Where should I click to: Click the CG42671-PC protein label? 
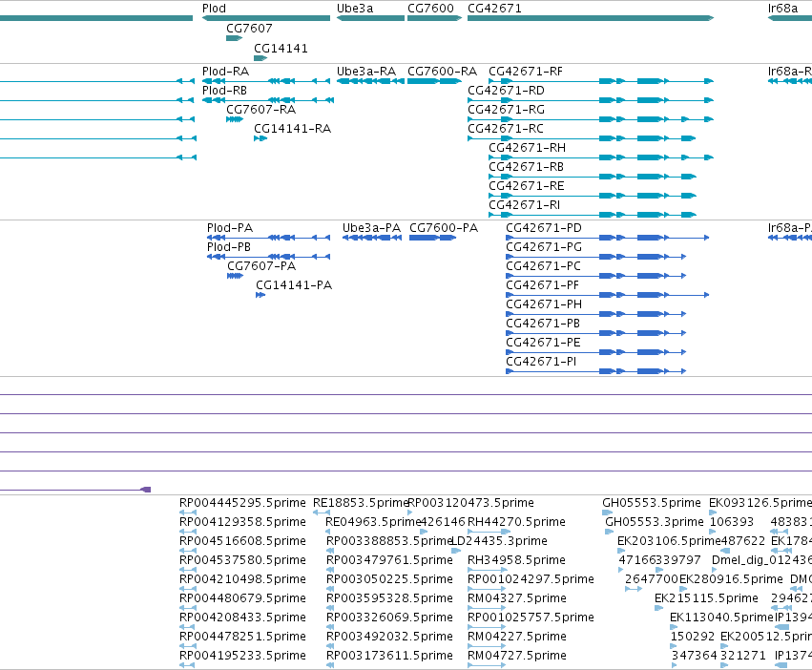543,266
